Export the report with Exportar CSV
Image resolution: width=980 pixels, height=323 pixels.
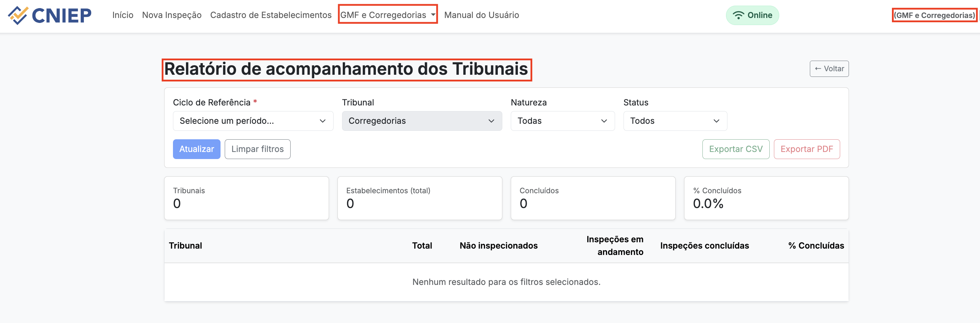click(x=736, y=149)
